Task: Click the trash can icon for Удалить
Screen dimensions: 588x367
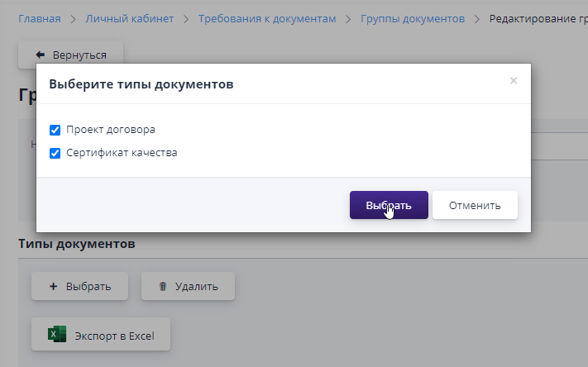Action: pyautogui.click(x=163, y=287)
